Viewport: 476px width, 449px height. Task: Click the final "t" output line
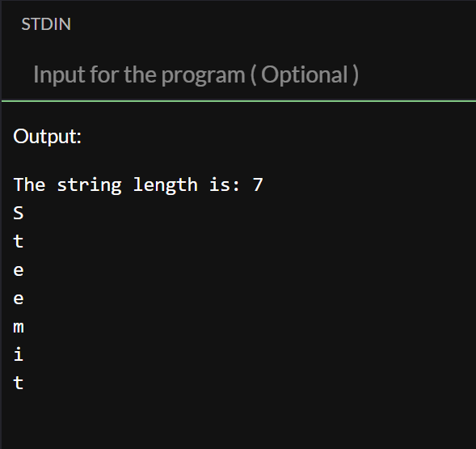click(x=19, y=383)
